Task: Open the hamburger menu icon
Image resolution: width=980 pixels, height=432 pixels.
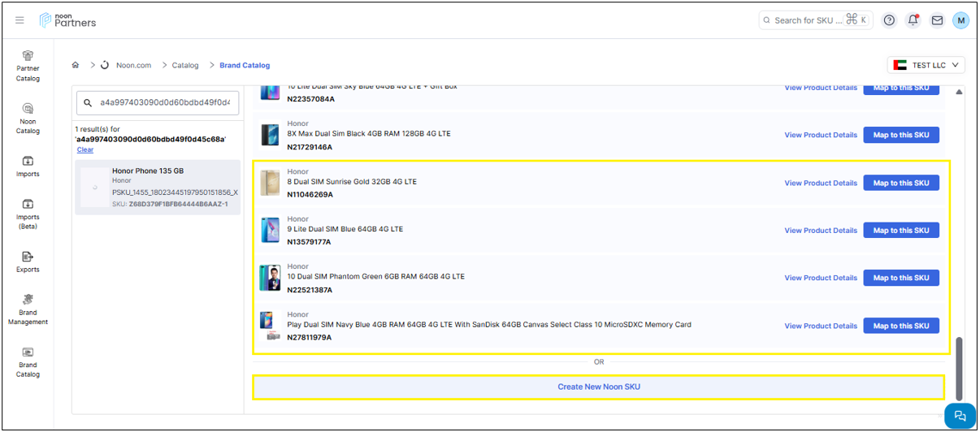Action: point(20,20)
